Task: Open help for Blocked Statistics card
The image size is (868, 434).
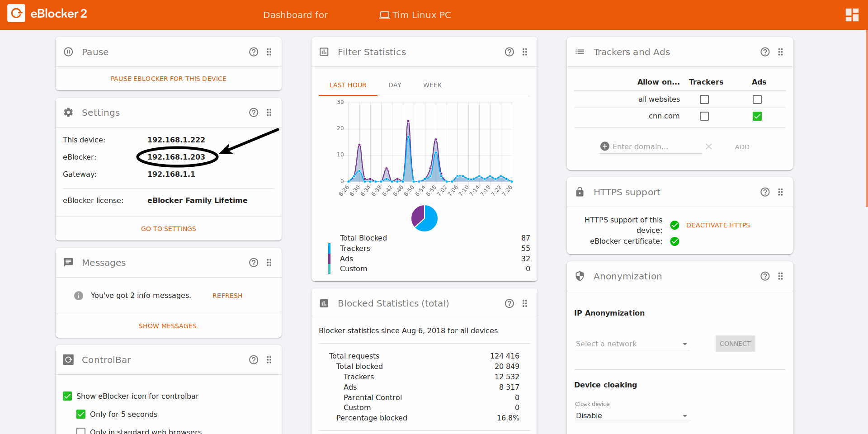Action: pyautogui.click(x=509, y=303)
